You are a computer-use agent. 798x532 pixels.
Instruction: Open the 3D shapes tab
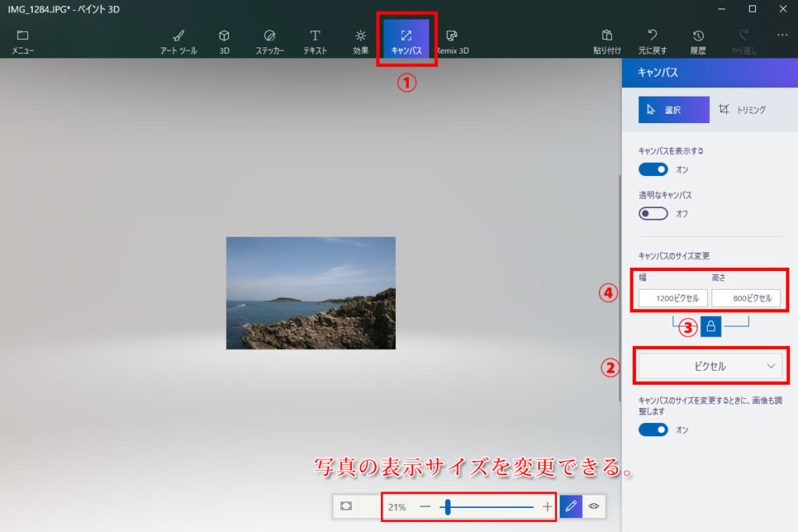[224, 42]
